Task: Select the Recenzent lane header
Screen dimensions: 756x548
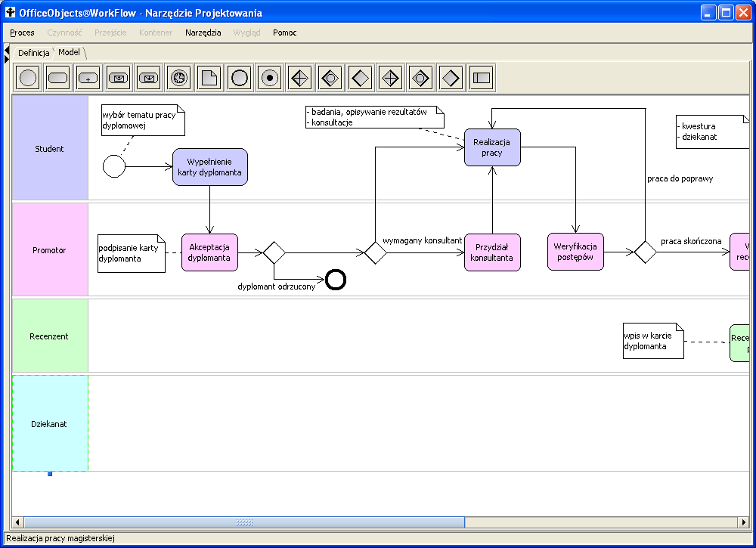Action: 50,336
